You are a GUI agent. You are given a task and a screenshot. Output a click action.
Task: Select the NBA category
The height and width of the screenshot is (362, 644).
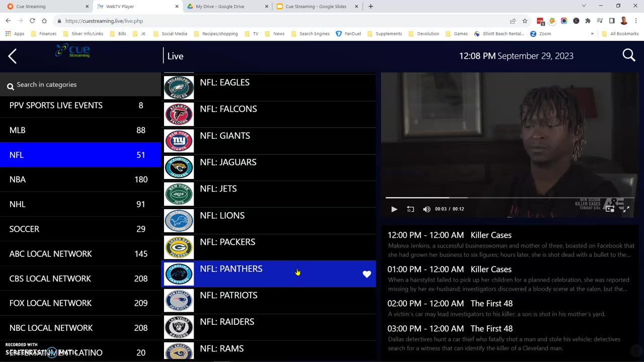coord(80,179)
